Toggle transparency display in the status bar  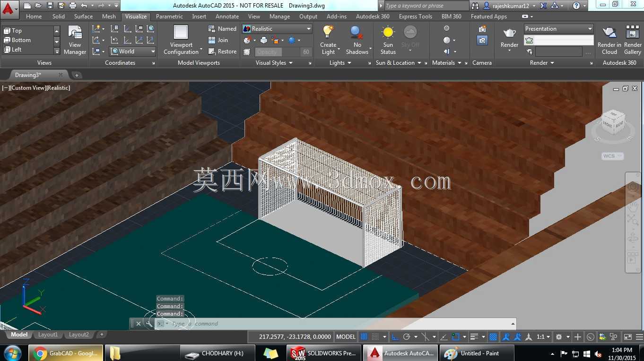click(493, 337)
